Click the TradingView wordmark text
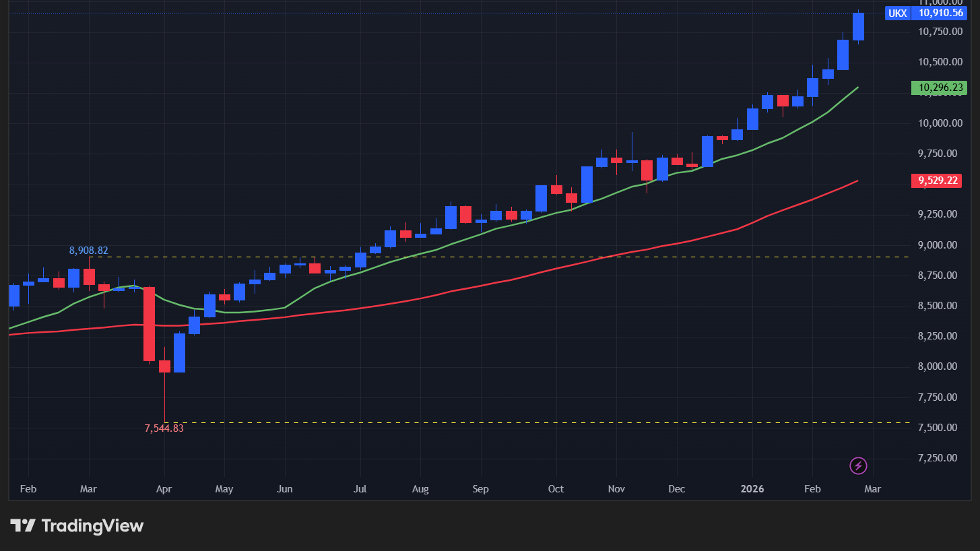 92,526
